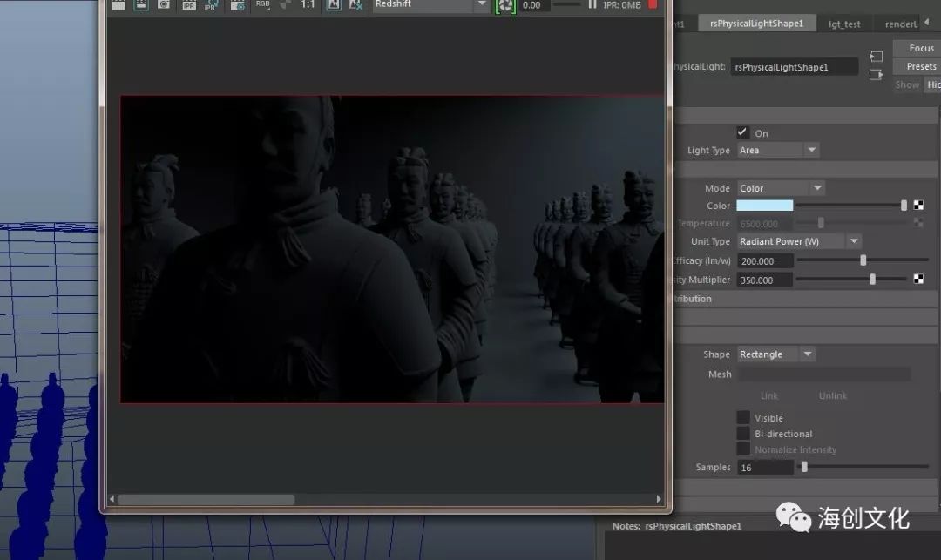This screenshot has height=560, width=941.
Task: Click the green-bracketed exposure aperture icon
Action: click(x=505, y=5)
